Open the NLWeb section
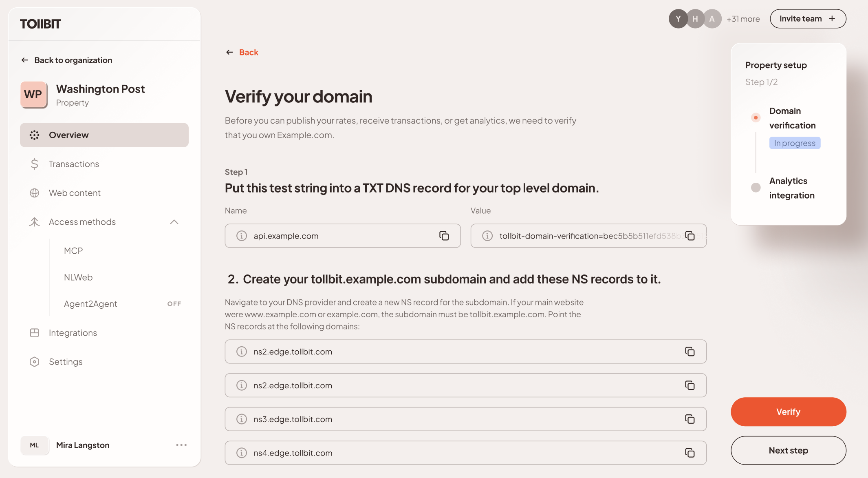868x478 pixels. [78, 277]
